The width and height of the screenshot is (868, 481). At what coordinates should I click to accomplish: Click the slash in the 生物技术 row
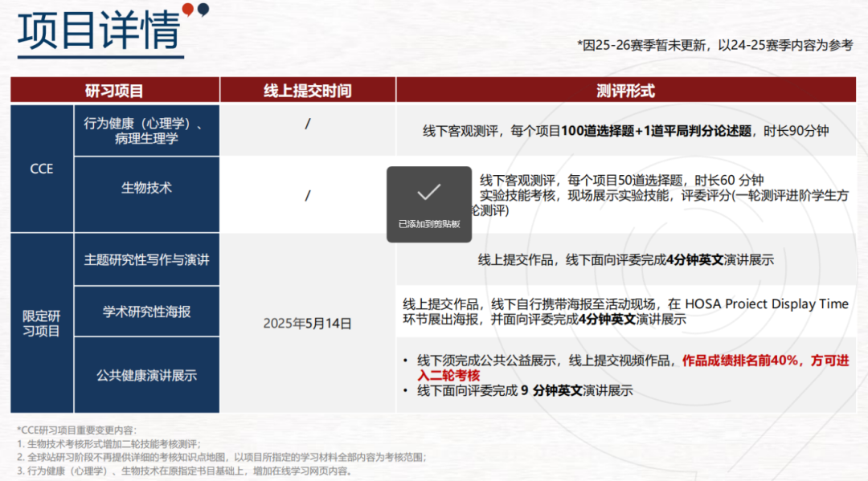coord(308,196)
